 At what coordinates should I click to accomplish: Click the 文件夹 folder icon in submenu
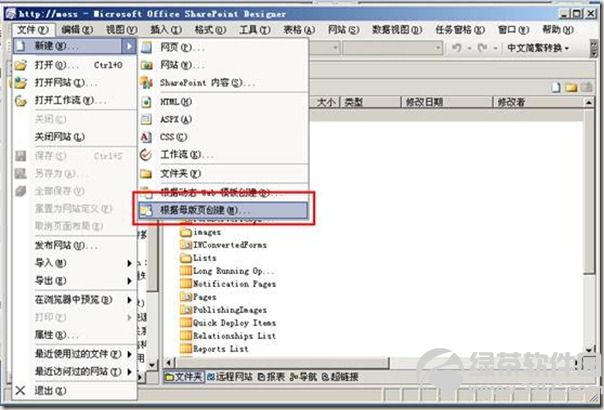(146, 173)
